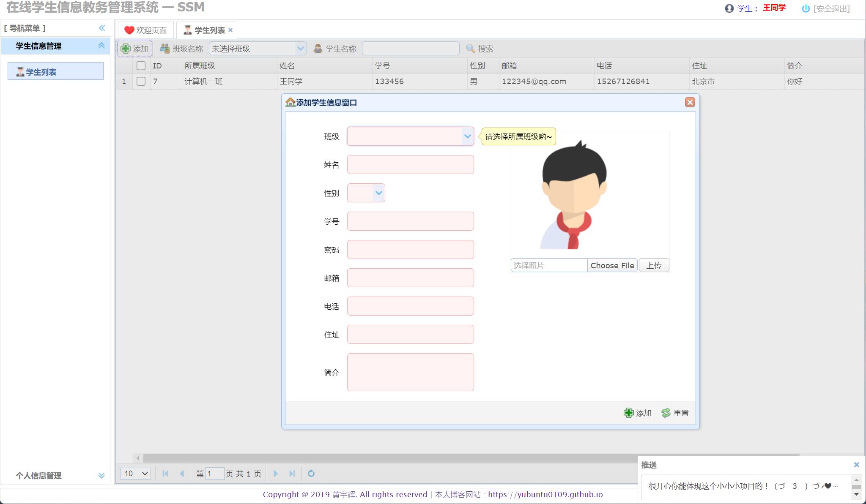Click the Choose File button
The width and height of the screenshot is (866, 504).
coord(613,265)
